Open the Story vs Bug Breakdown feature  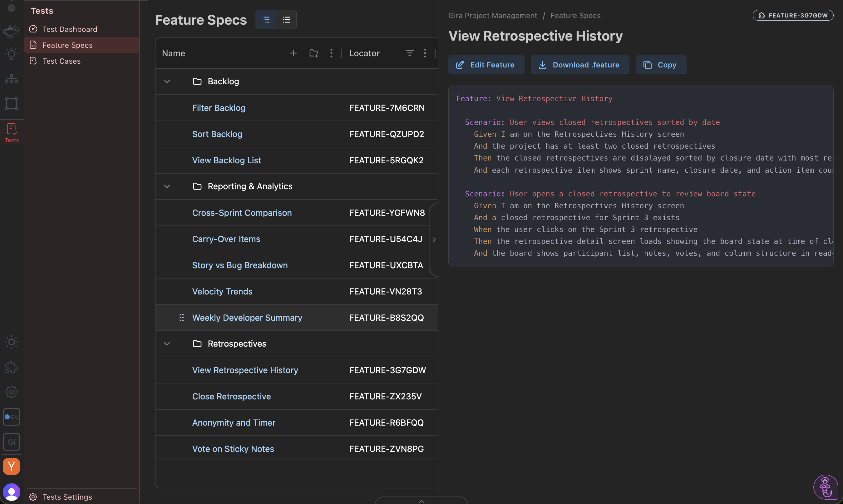coord(240,265)
